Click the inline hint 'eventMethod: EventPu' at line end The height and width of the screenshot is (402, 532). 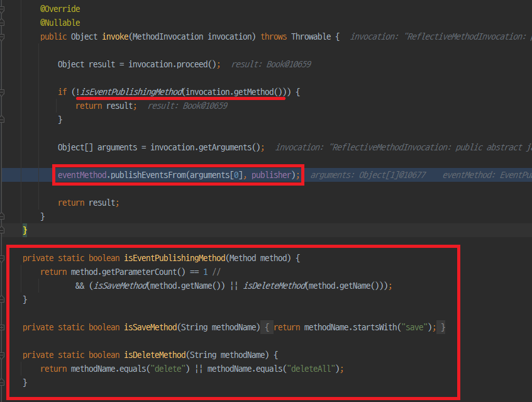487,175
